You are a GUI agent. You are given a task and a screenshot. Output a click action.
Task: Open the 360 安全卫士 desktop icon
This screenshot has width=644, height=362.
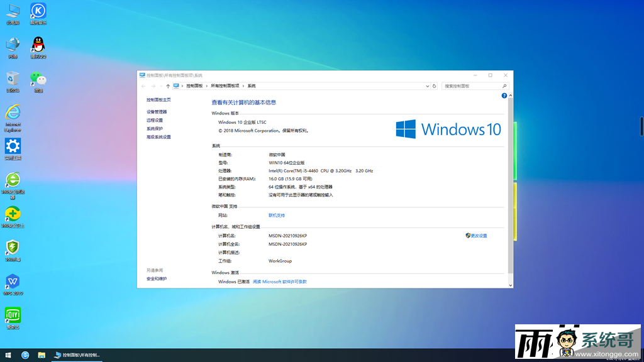(13, 217)
